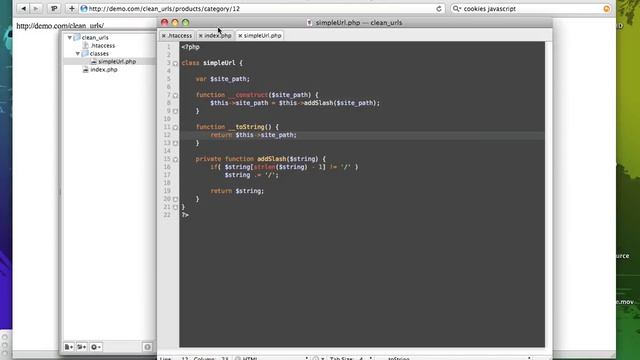Image resolution: width=640 pixels, height=360 pixels.
Task: Click 'http://demo.com/clean_urls/' text on web page
Action: point(60,26)
